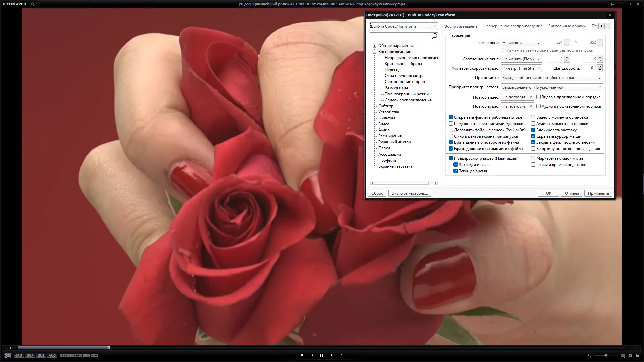The width and height of the screenshot is (644, 362).
Task: Expand the 'Субтитры' tree node
Action: tap(375, 106)
